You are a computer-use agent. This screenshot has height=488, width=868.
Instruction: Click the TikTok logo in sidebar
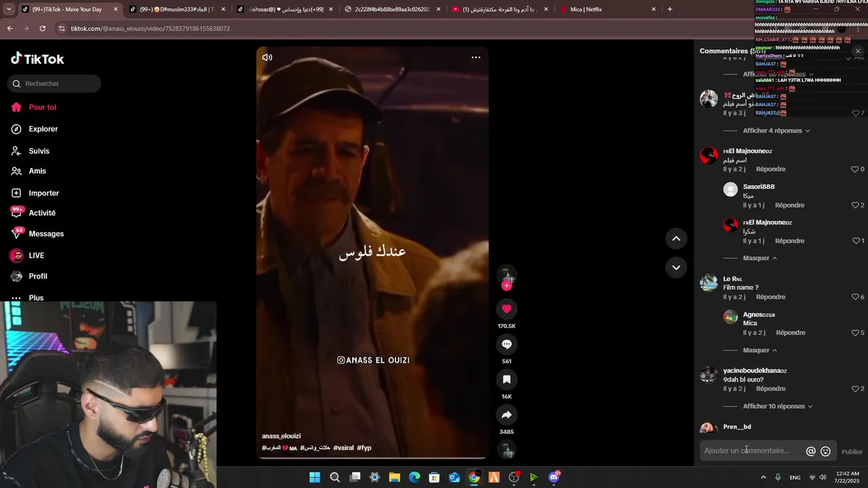(37, 59)
